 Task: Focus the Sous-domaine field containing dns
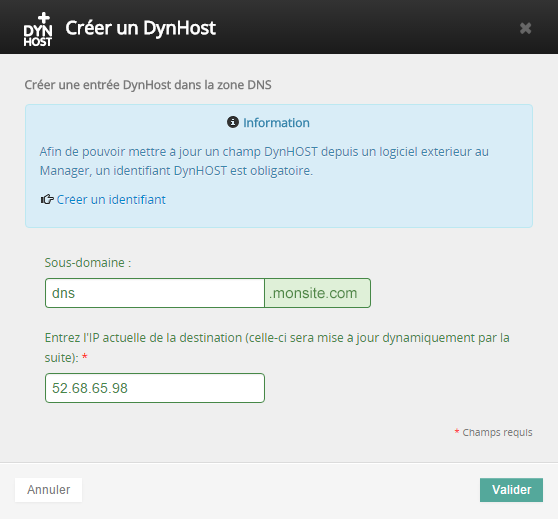[x=155, y=293]
